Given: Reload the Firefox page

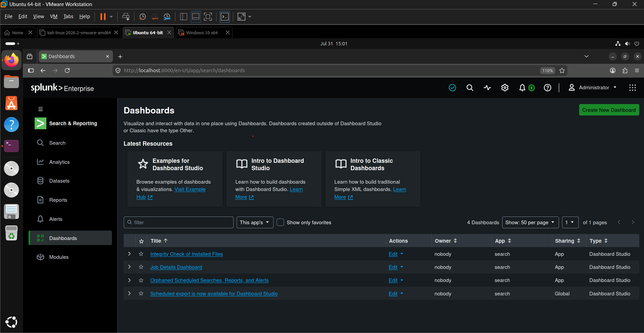Looking at the screenshot, I should 67,70.
